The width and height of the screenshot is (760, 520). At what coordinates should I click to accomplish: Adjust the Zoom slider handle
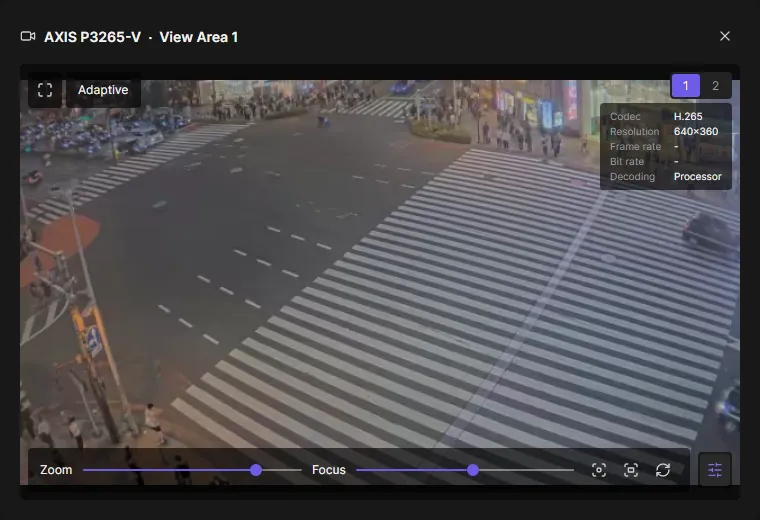click(256, 470)
